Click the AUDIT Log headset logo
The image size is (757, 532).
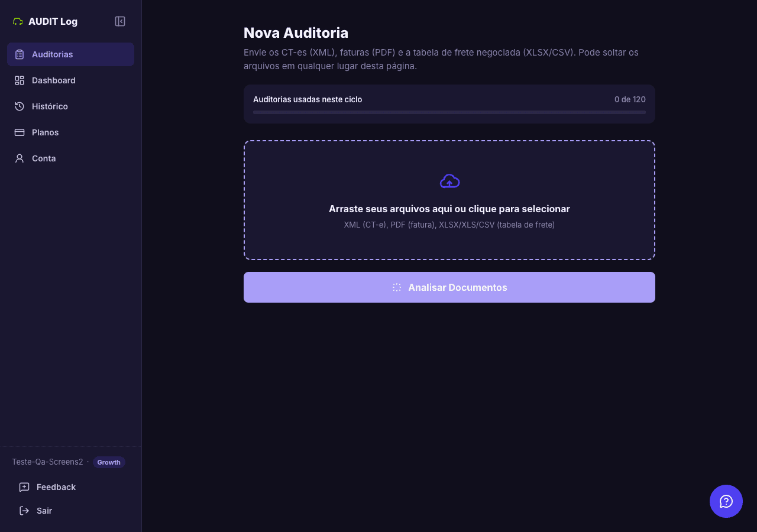[x=18, y=21]
